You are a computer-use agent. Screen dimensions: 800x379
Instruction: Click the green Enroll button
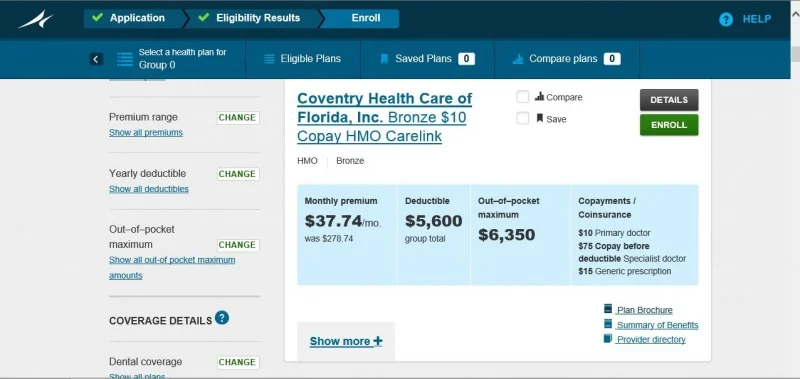pyautogui.click(x=669, y=125)
